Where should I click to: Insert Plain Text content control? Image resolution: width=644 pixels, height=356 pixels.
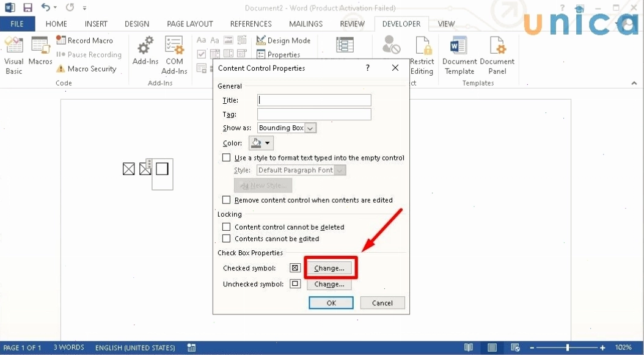(215, 40)
